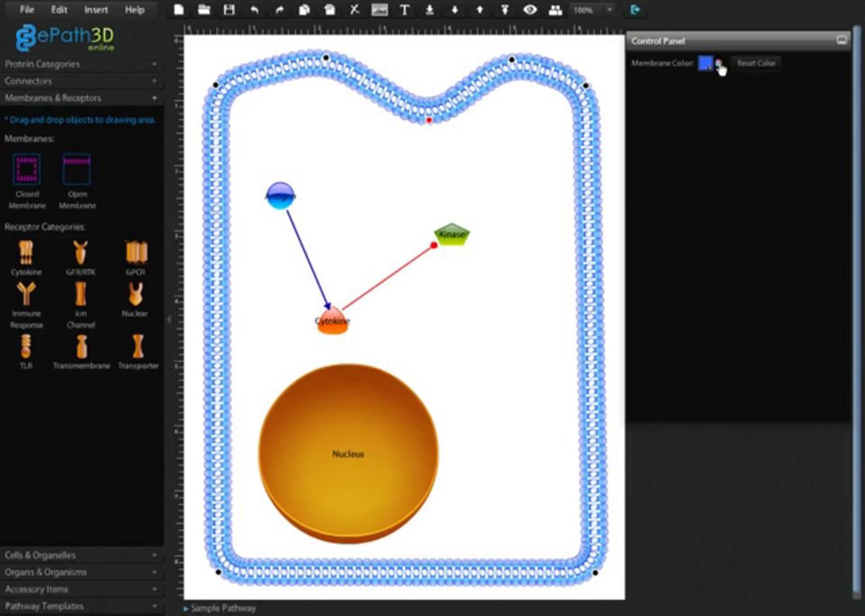The height and width of the screenshot is (616, 865).
Task: Click the Insert image toolbar icon
Action: [x=379, y=10]
